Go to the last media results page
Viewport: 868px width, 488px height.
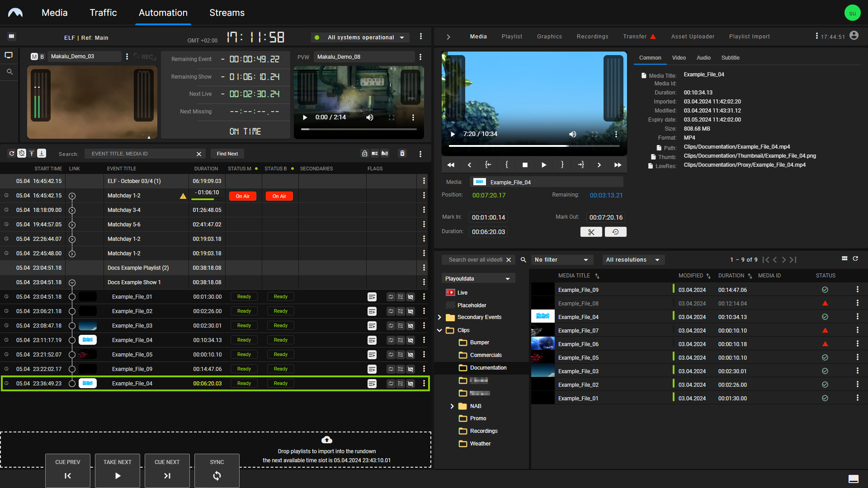793,260
